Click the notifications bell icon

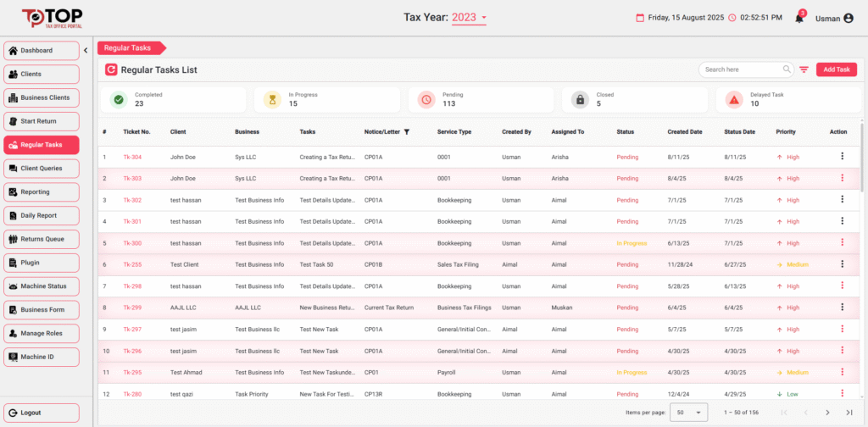tap(798, 19)
